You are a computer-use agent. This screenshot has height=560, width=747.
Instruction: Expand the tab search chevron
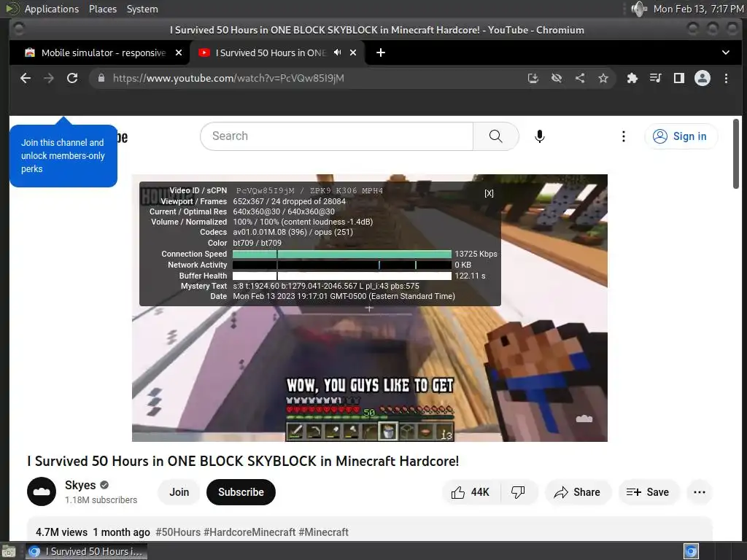(x=726, y=52)
